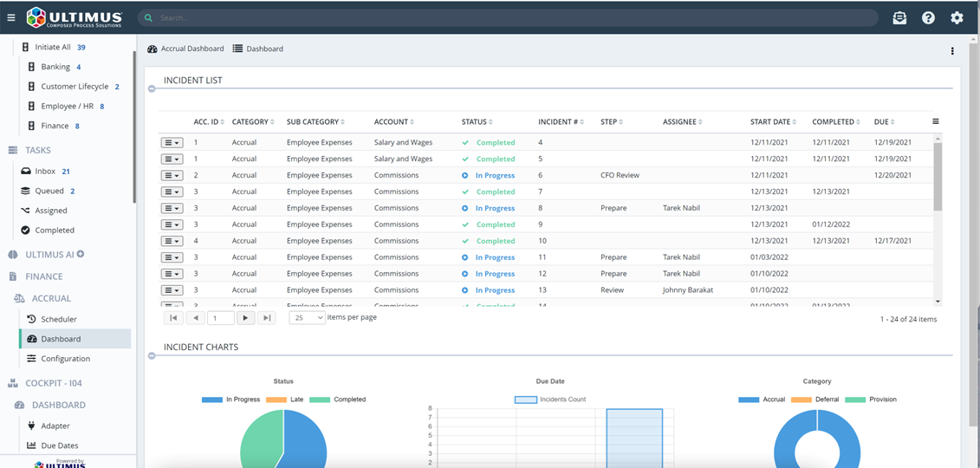
Task: Sort by Start Date column header
Action: [x=775, y=122]
